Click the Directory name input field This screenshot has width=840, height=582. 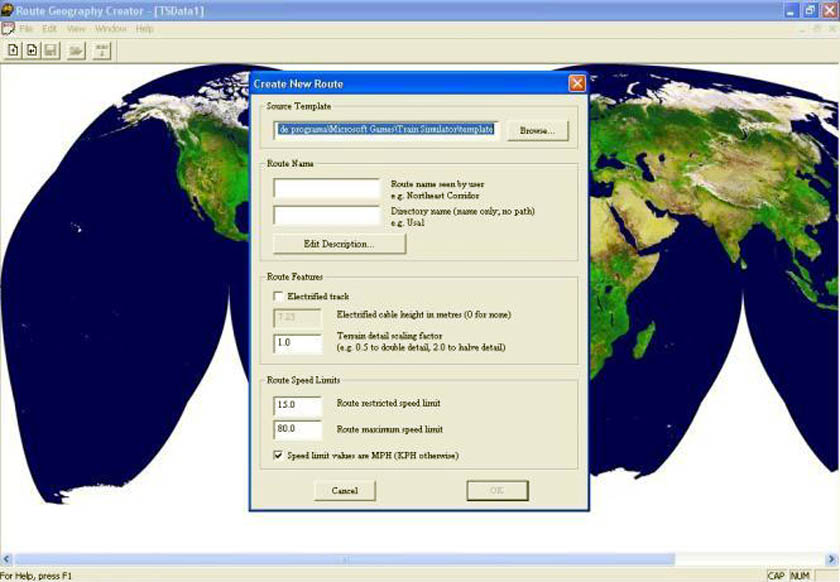[326, 216]
